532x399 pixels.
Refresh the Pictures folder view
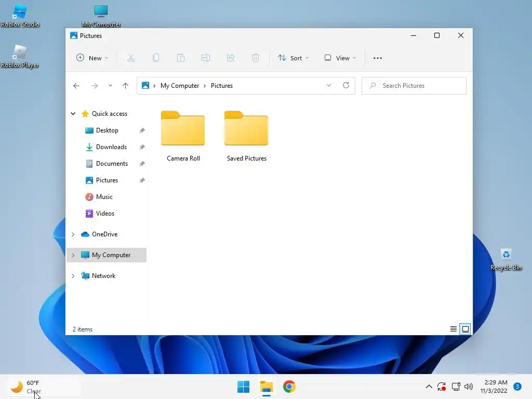(x=345, y=86)
